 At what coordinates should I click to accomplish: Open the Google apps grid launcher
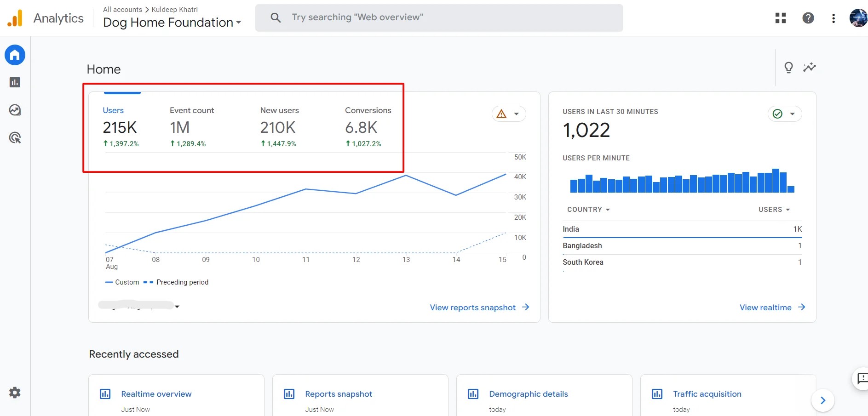[x=781, y=18]
